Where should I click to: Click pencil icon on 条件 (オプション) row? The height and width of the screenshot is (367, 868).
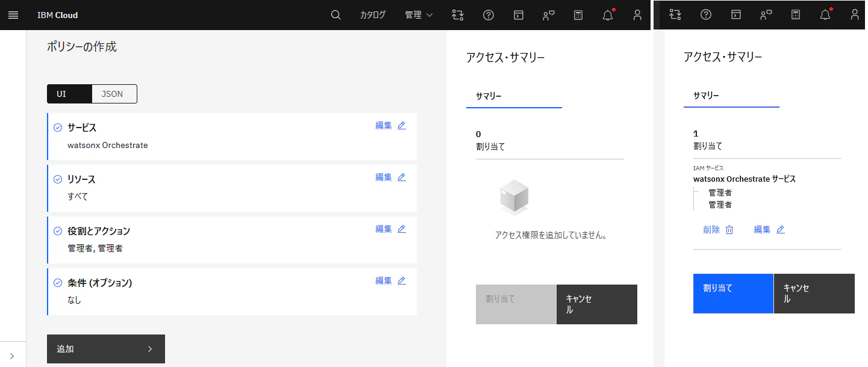[x=402, y=280]
